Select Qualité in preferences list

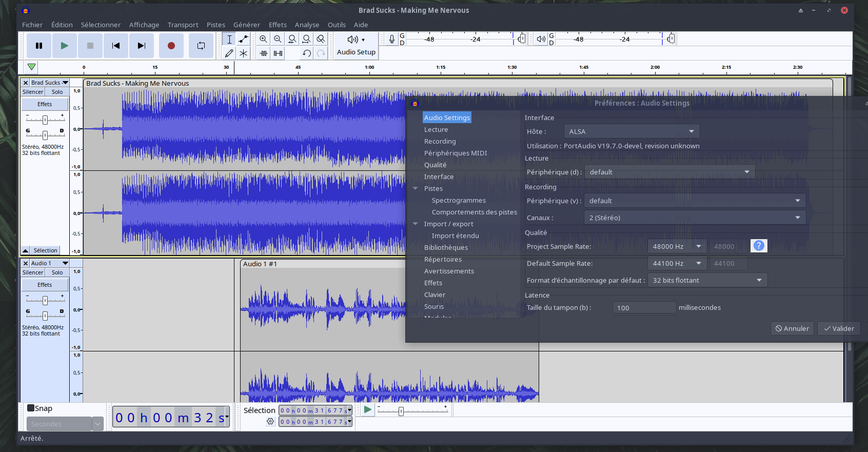click(435, 165)
